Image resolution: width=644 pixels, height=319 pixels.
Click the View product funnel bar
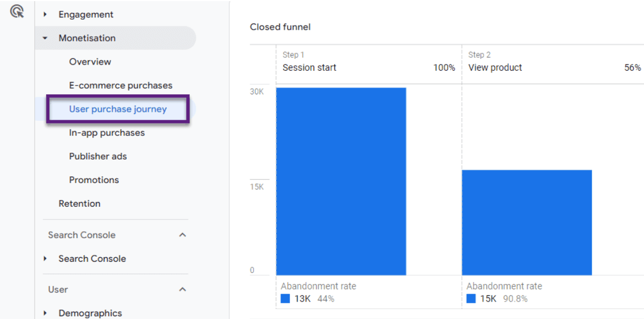pyautogui.click(x=527, y=222)
